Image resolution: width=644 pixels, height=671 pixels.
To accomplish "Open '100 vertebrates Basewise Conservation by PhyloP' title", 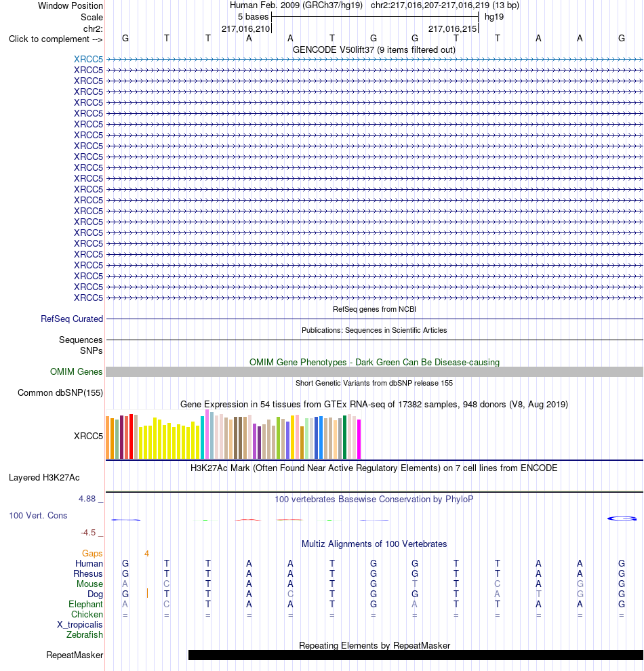I will click(374, 499).
